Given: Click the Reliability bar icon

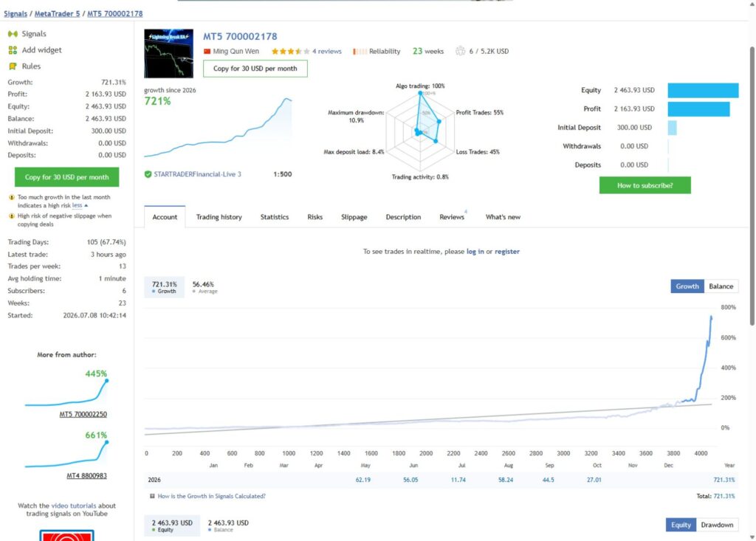Looking at the screenshot, I should point(360,51).
